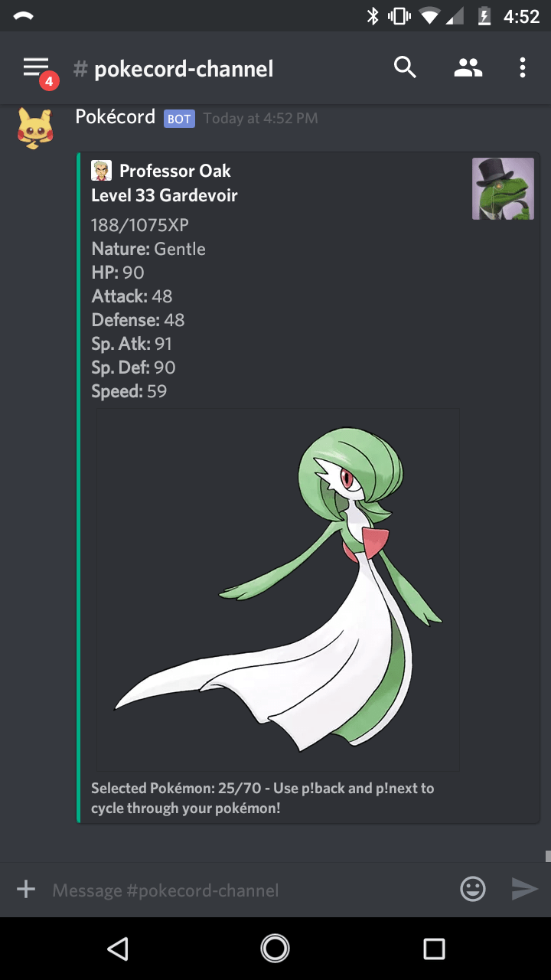Tap the Sp. Atk: 91 stat line

[132, 344]
